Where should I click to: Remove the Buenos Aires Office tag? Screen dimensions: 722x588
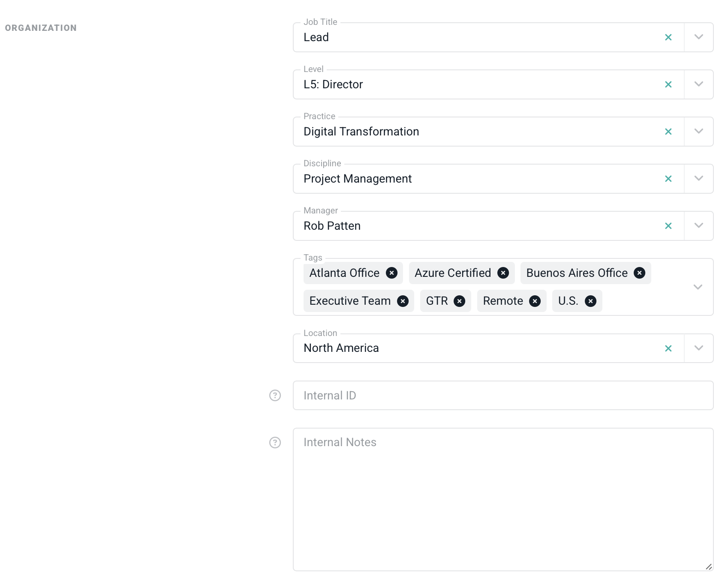(639, 273)
